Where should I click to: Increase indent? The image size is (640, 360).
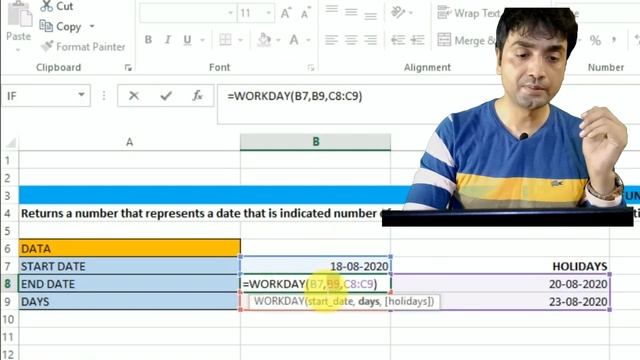tap(417, 40)
